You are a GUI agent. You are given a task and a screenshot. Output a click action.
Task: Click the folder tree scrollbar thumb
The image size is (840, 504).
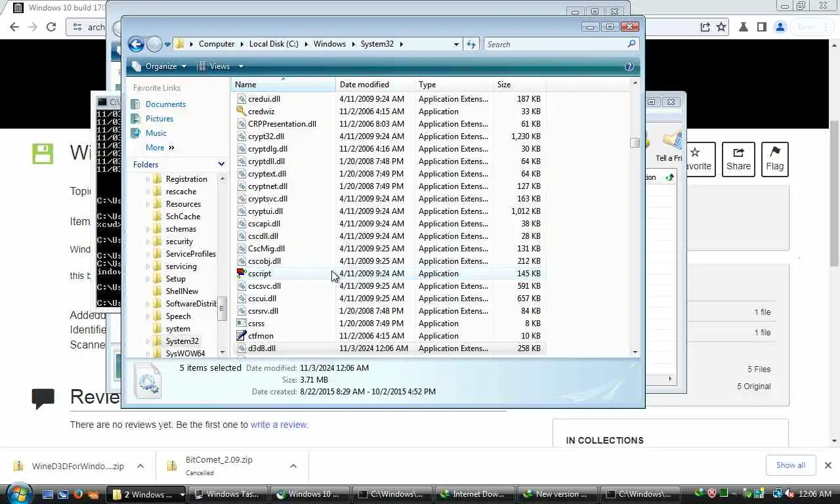(222, 308)
